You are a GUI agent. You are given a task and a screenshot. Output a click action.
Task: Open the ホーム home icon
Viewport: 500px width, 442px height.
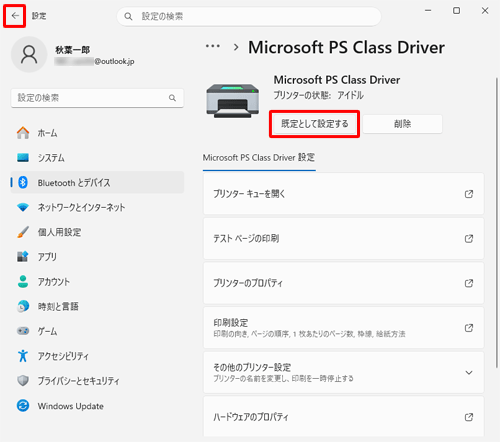point(23,133)
